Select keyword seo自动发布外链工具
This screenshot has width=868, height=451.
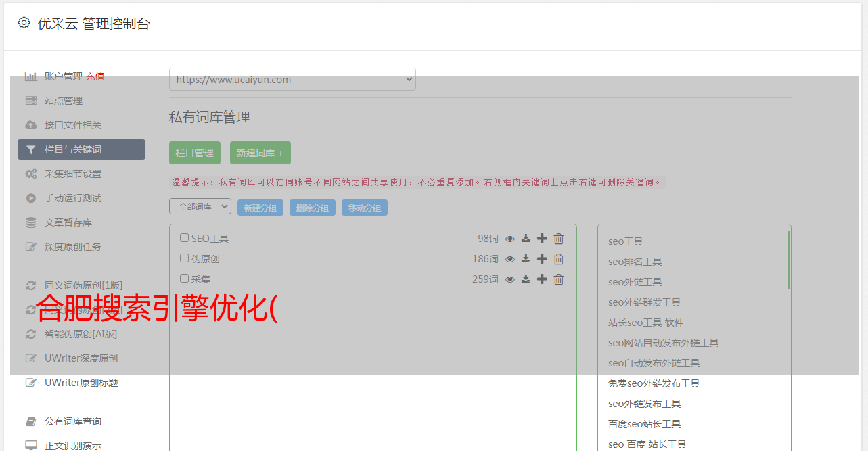point(654,363)
